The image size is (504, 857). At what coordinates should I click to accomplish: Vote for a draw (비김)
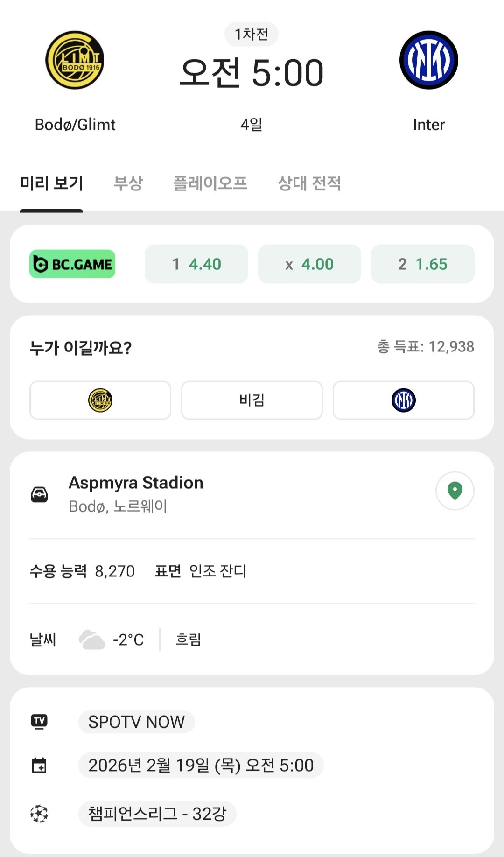pyautogui.click(x=252, y=400)
